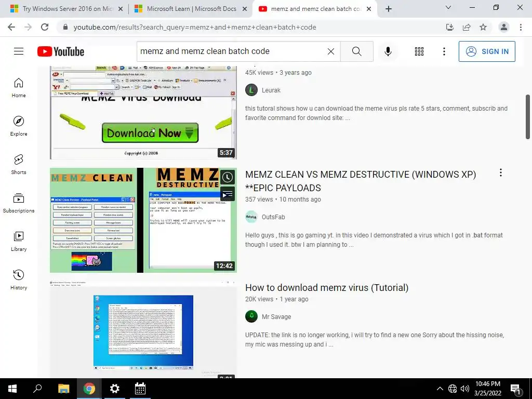Viewport: 532px width, 399px height.
Task: Click the address bar URL
Action: [x=195, y=27]
